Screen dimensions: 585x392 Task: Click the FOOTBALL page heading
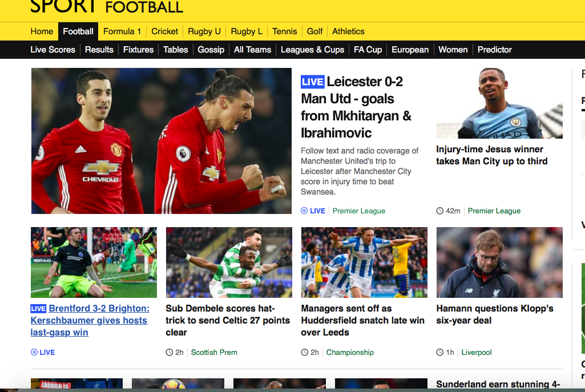(x=144, y=7)
